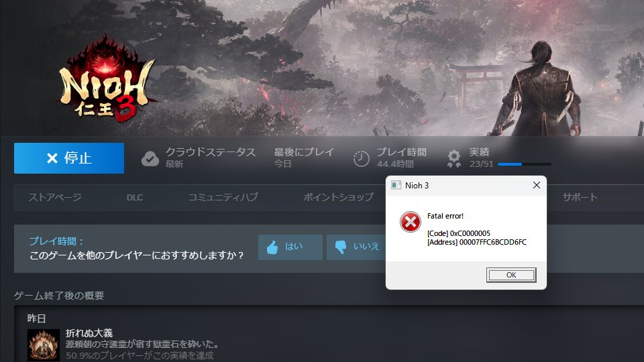This screenshot has height=362, width=644.
Task: Click the Nioh 3 game logo
Action: tap(107, 79)
